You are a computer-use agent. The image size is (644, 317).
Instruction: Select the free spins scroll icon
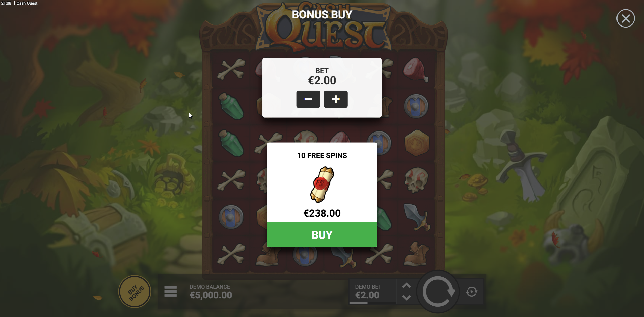(322, 184)
